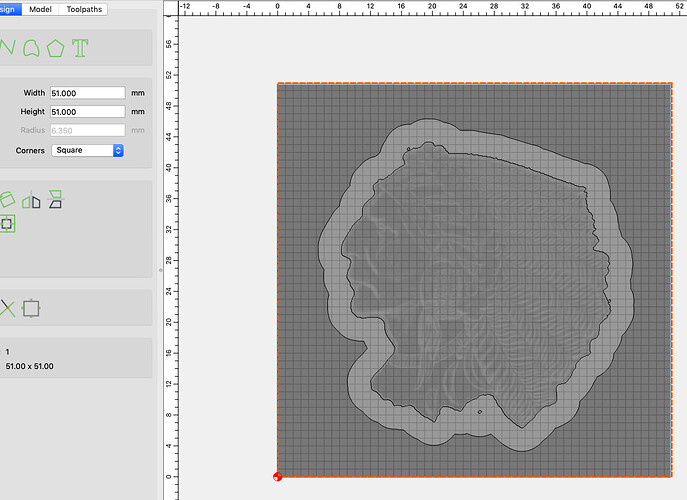Click the mirror horizontally icon
Screen dimensions: 687x500
click(x=32, y=200)
